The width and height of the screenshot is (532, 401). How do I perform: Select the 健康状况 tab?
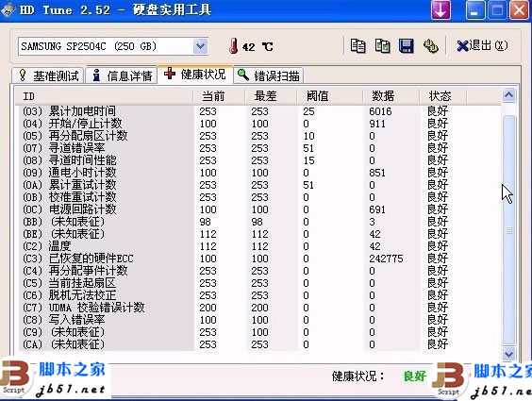click(x=195, y=74)
